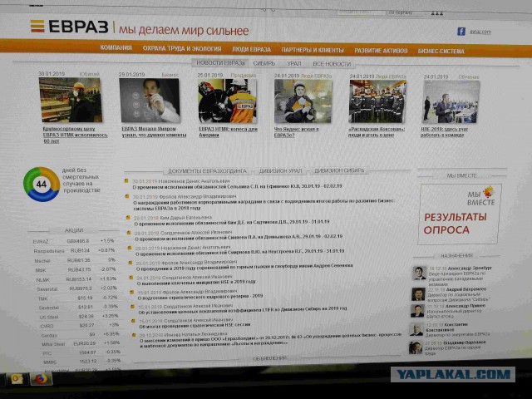Open the 29.01.2019 Бизнес news thumbnail

click(x=150, y=101)
